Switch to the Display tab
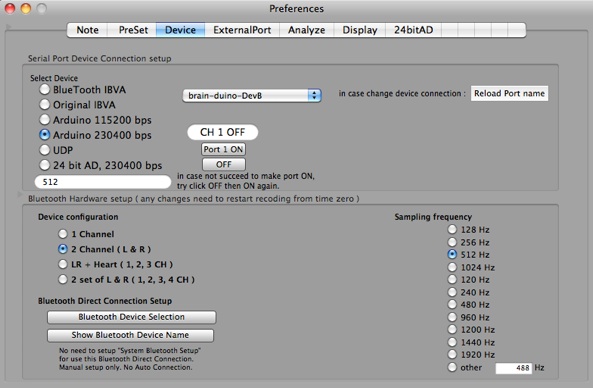The height and width of the screenshot is (388, 593). pyautogui.click(x=360, y=30)
